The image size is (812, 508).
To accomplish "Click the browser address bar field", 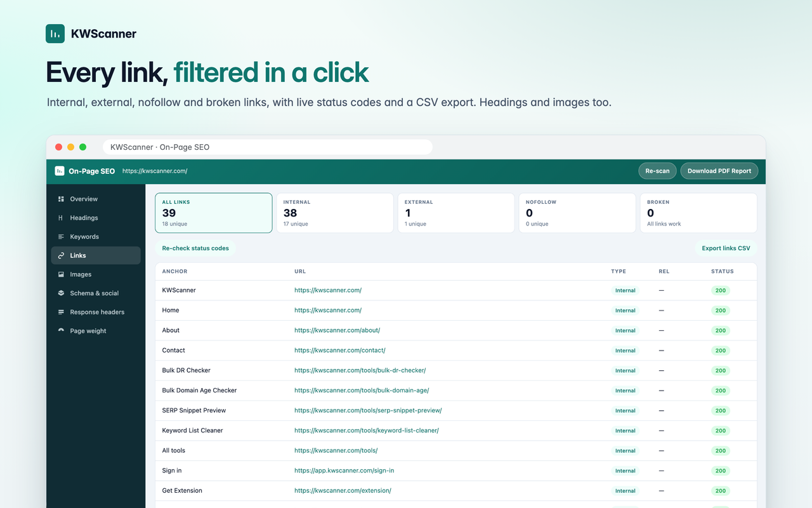I will pos(267,147).
